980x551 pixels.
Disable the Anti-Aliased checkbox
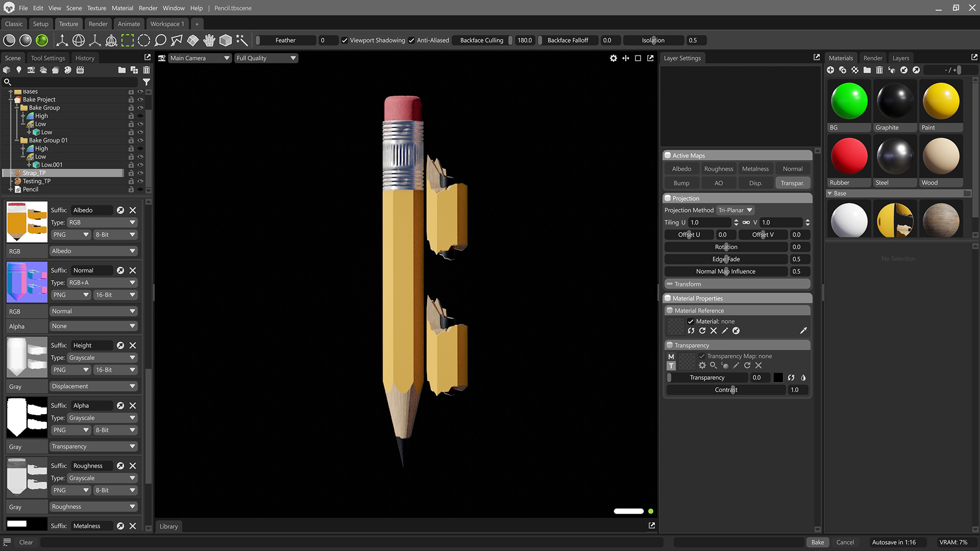point(411,40)
